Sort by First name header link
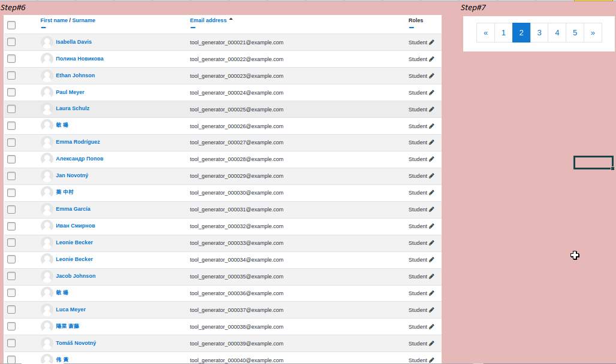 pos(54,20)
